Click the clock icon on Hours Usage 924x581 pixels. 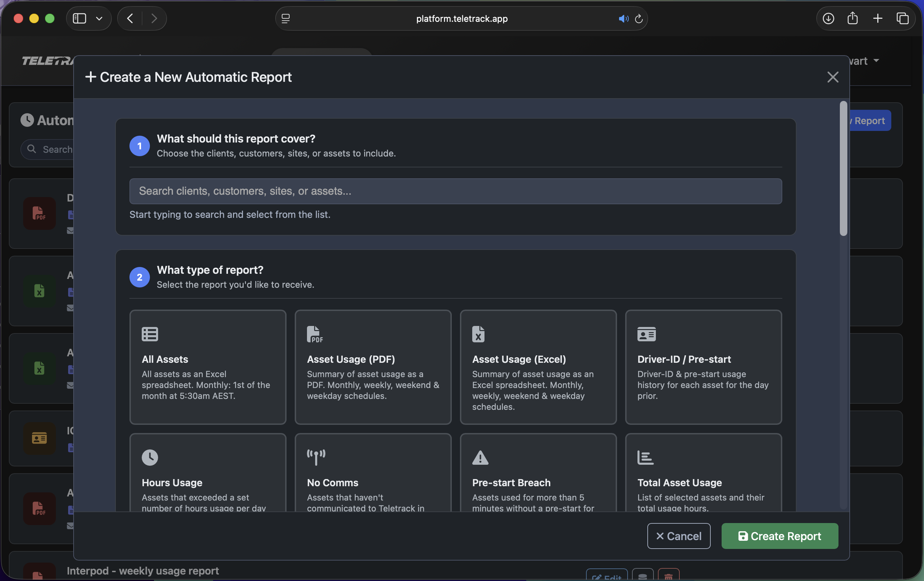tap(150, 457)
